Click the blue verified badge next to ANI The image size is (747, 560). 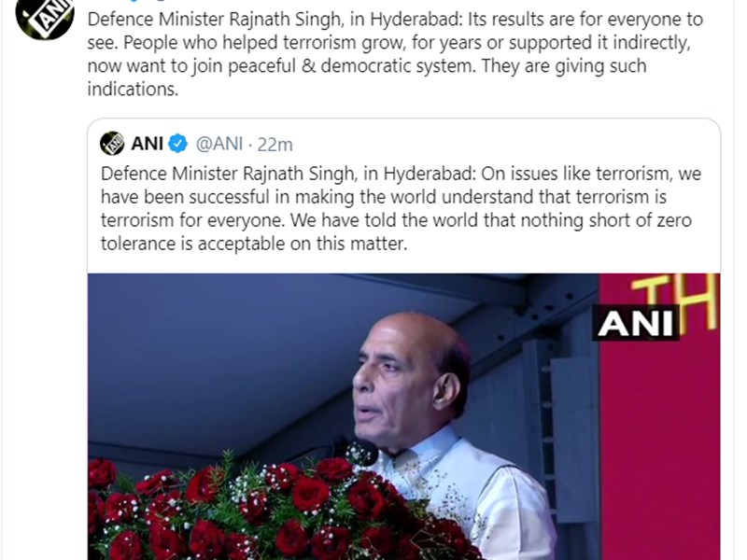click(177, 144)
